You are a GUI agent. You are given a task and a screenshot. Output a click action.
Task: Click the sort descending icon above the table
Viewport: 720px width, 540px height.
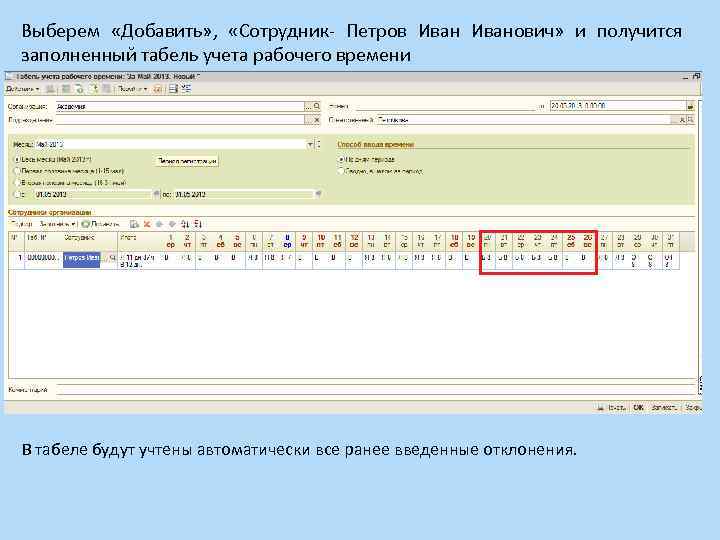click(198, 224)
